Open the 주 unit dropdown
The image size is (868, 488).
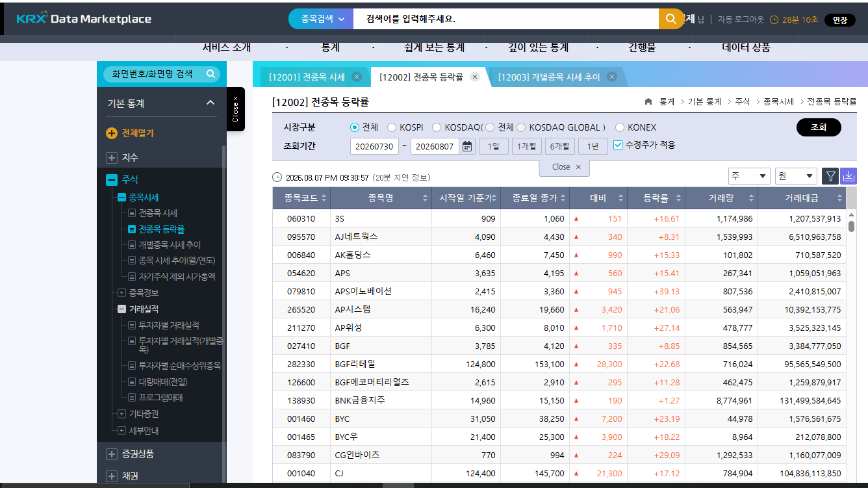click(x=749, y=176)
